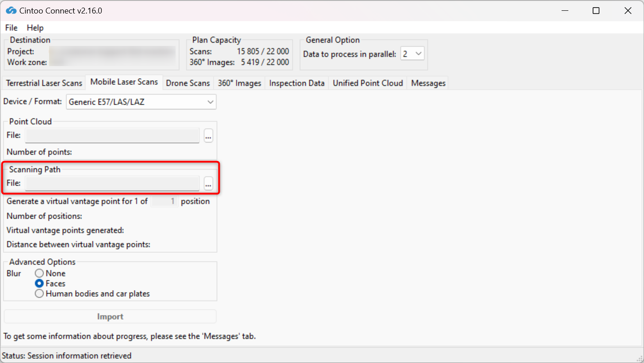This screenshot has height=363, width=644.
Task: Click the window resize grip in status bar
Action: point(639,358)
